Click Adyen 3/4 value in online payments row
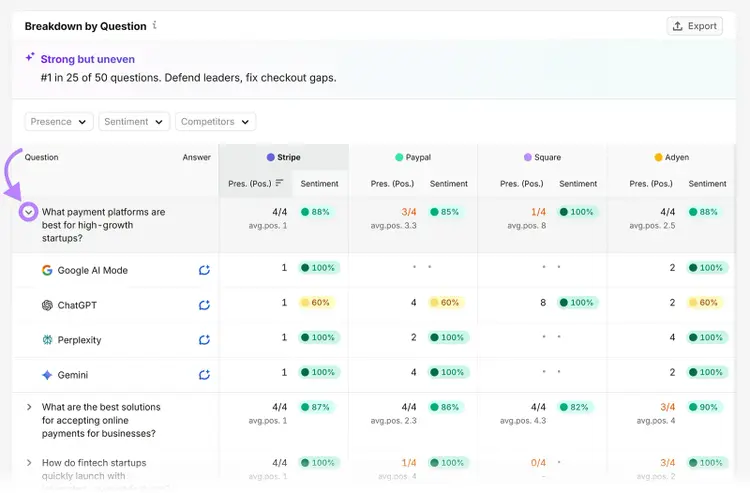750x493 pixels. click(668, 407)
